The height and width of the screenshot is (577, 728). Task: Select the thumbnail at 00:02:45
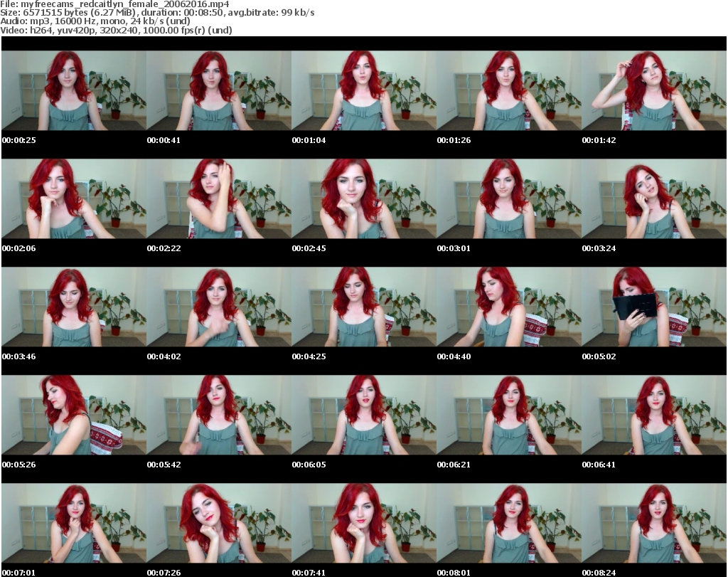363,198
